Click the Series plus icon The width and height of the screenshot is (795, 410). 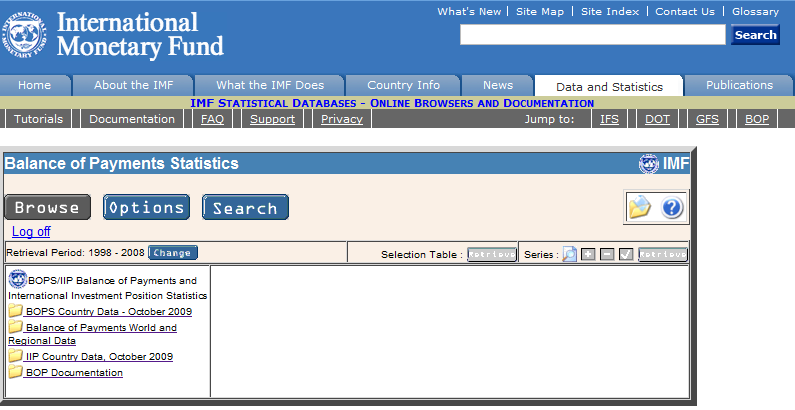pyautogui.click(x=589, y=254)
